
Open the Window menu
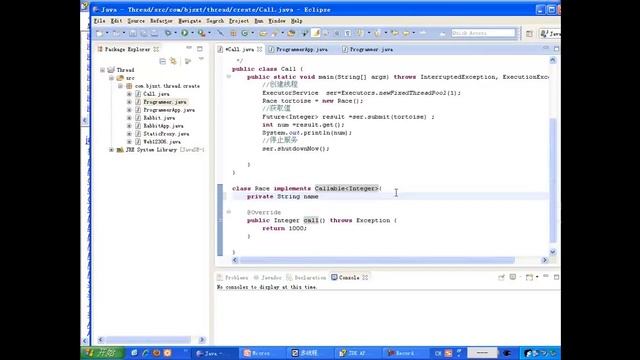click(x=277, y=21)
